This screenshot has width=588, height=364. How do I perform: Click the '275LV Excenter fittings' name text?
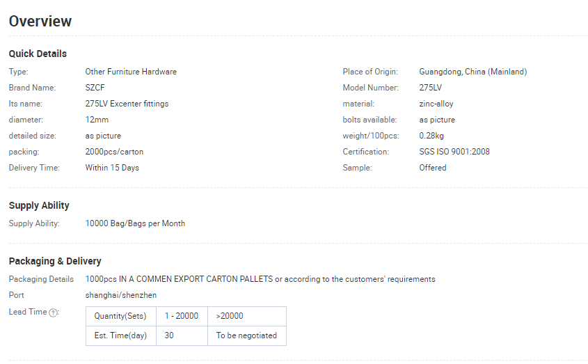127,104
